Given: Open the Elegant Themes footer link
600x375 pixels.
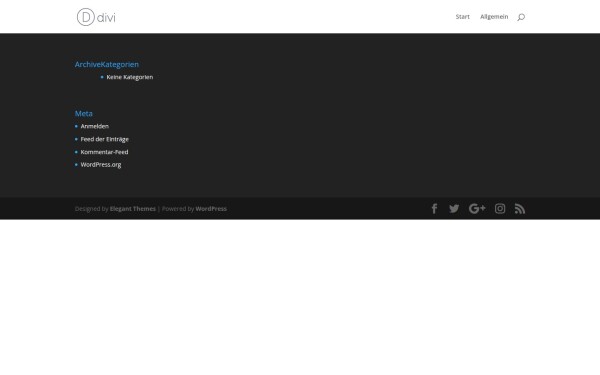Looking at the screenshot, I should pos(133,209).
